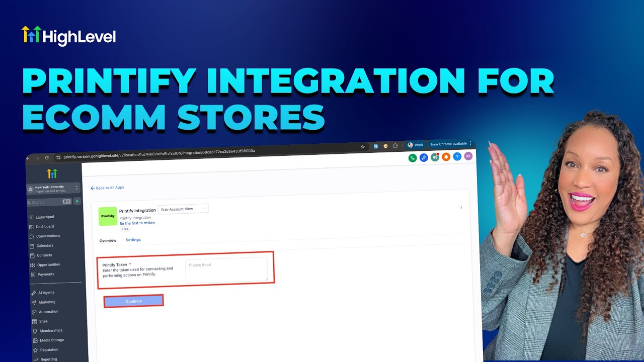The height and width of the screenshot is (362, 644).
Task: Open the Chrome three-dot menu
Action: click(470, 143)
